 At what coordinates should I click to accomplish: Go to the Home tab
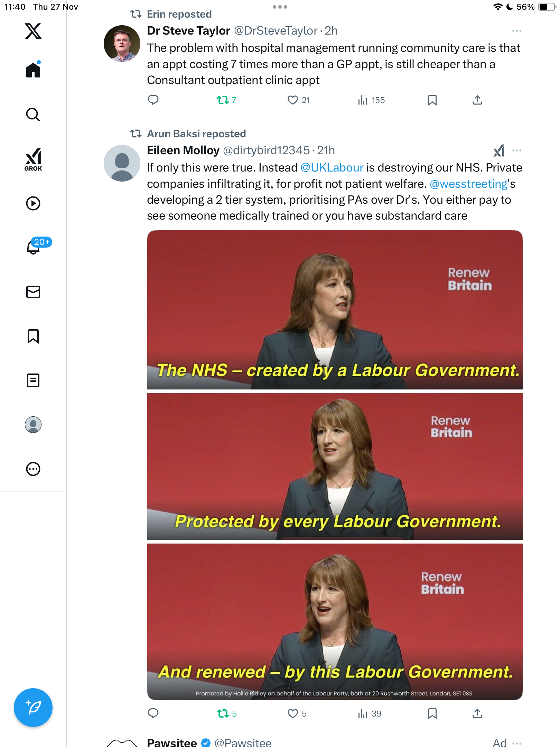coord(33,70)
